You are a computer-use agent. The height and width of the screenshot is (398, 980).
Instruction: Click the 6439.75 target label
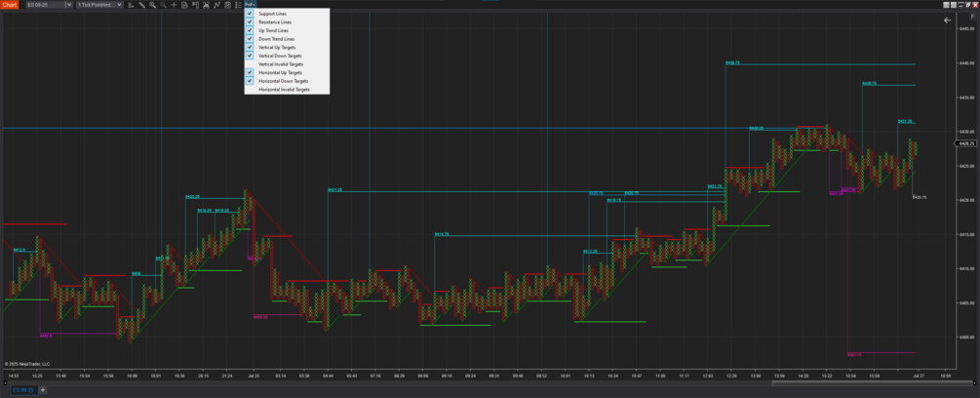tap(732, 62)
